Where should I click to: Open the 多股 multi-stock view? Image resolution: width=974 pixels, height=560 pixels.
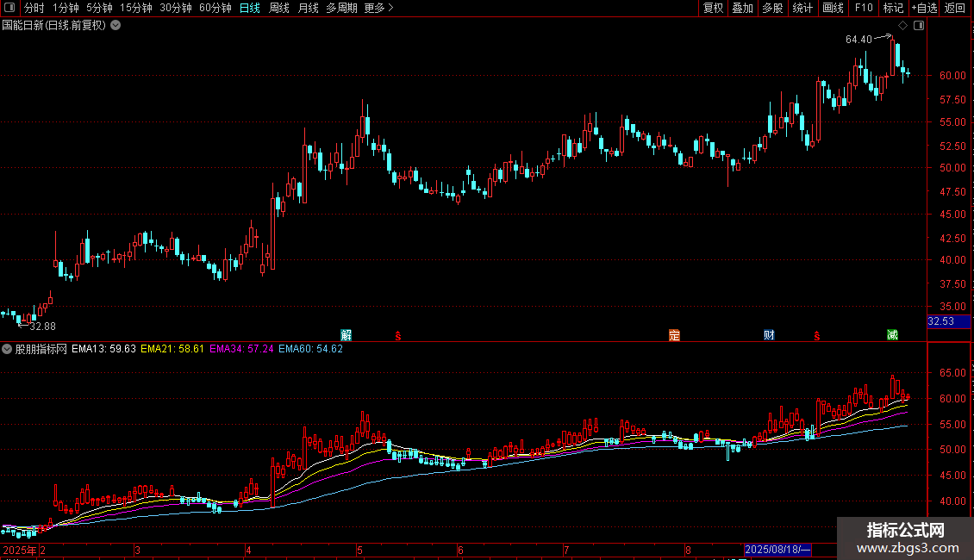772,8
